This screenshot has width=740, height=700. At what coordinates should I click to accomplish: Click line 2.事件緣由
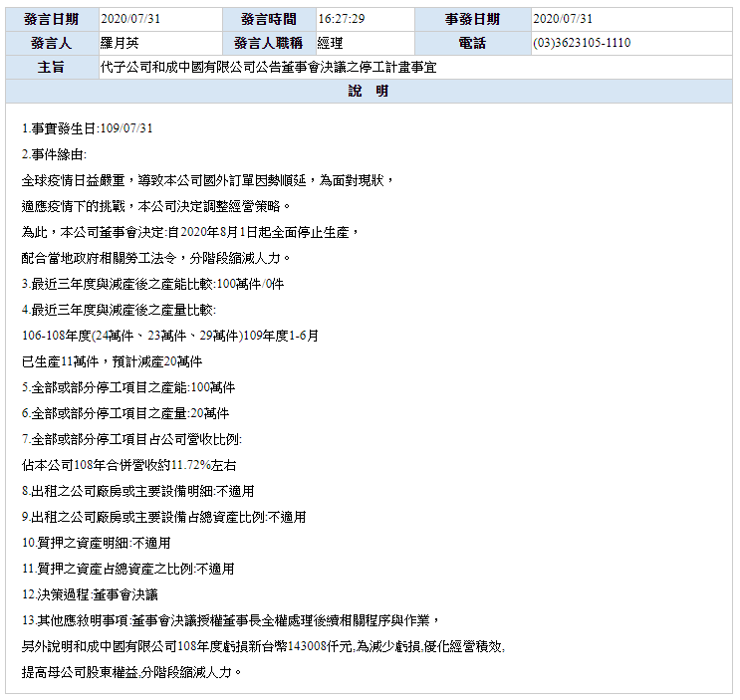coord(54,154)
